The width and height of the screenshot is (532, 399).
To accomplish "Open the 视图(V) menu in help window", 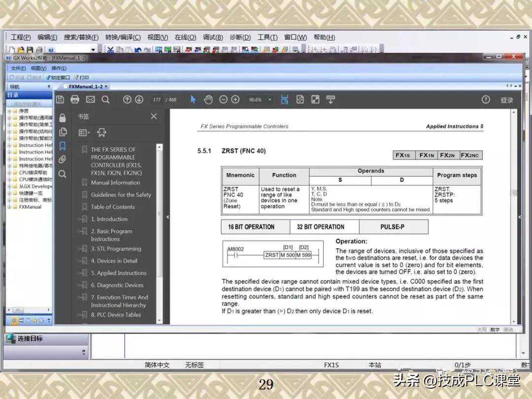I will (x=38, y=68).
